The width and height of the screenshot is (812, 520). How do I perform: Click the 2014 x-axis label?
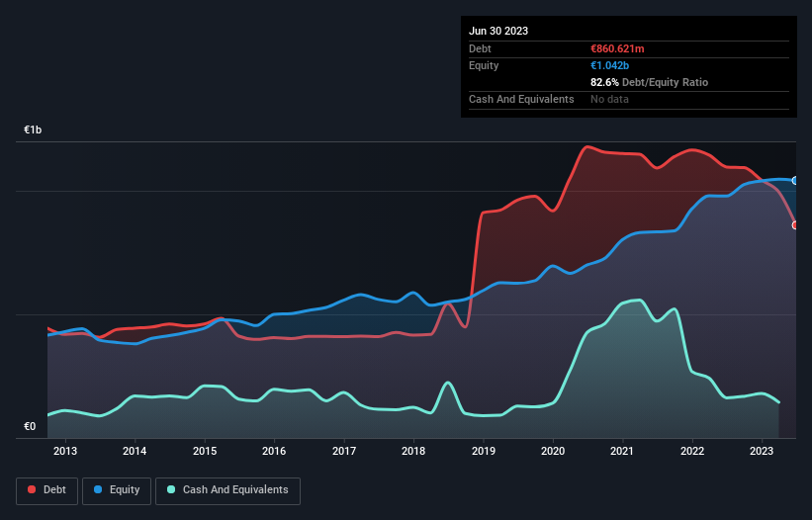135,451
